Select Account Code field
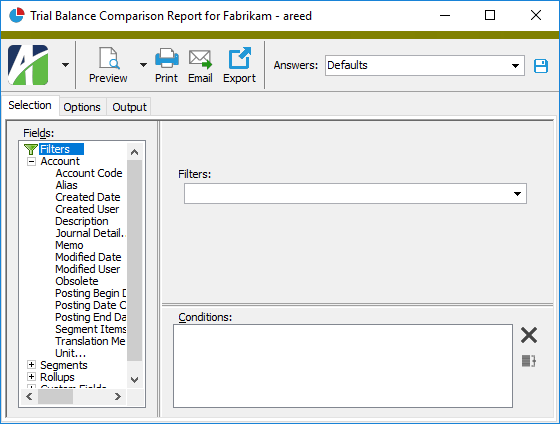 click(x=89, y=173)
